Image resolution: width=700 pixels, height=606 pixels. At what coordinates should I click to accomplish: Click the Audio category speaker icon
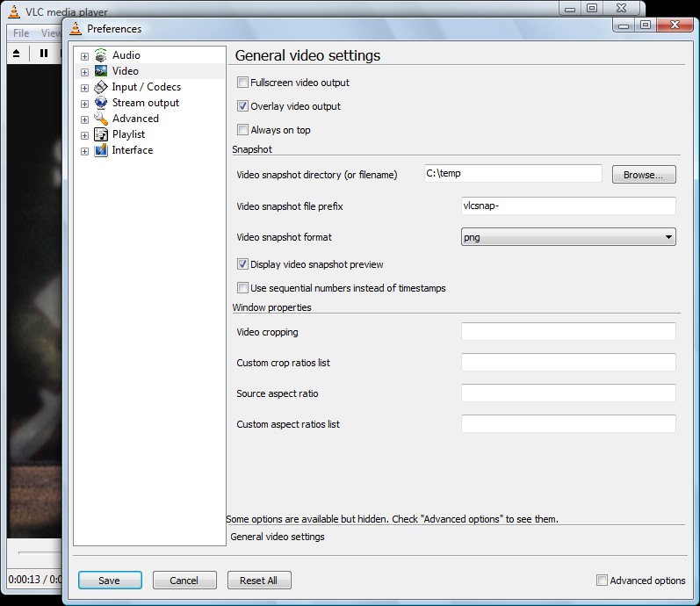pos(101,55)
